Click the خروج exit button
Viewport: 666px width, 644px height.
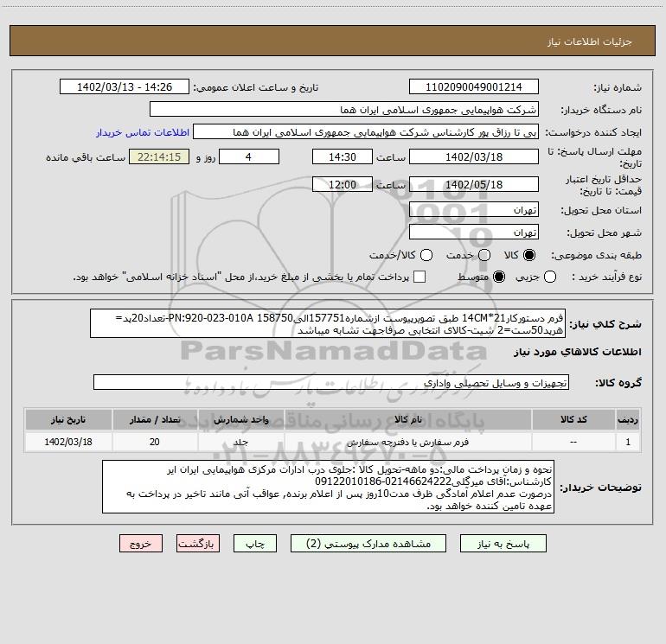click(141, 544)
